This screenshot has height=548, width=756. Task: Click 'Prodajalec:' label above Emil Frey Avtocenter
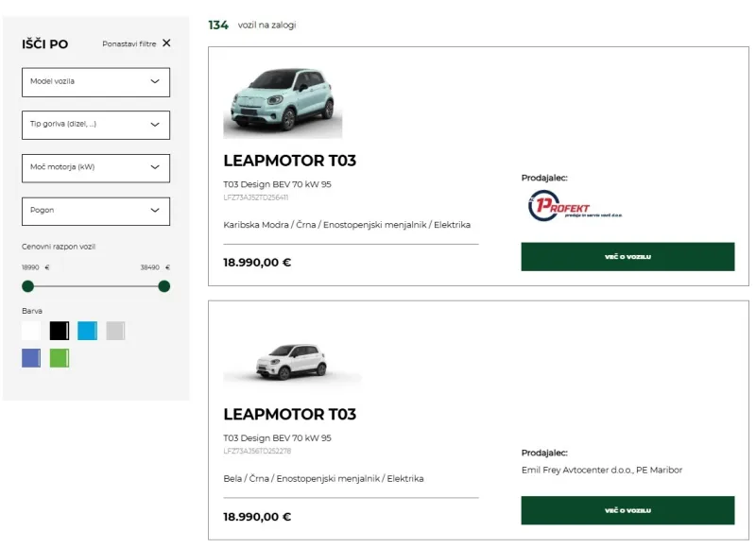point(544,453)
